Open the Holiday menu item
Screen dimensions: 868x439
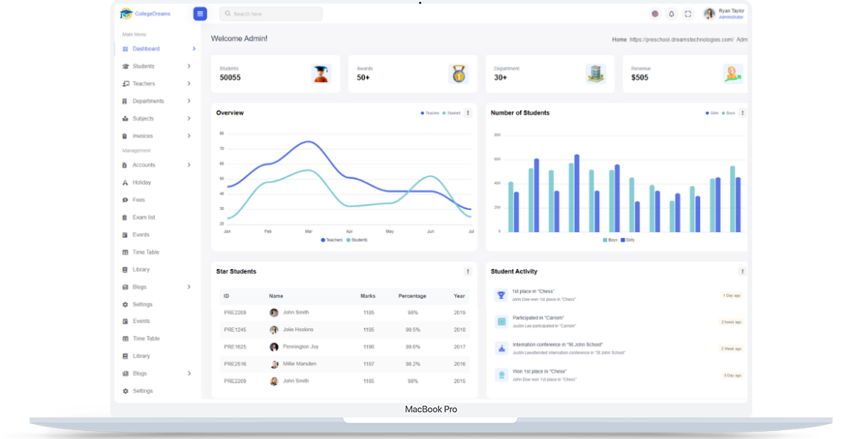click(141, 183)
